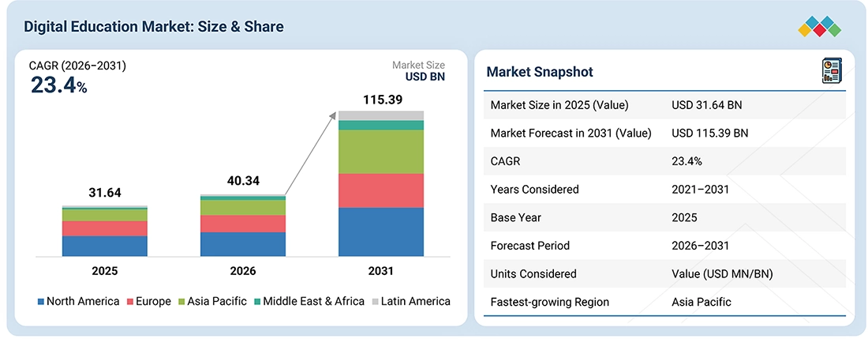This screenshot has height=339, width=868.
Task: Click the Years Considered row label
Action: coord(535,190)
